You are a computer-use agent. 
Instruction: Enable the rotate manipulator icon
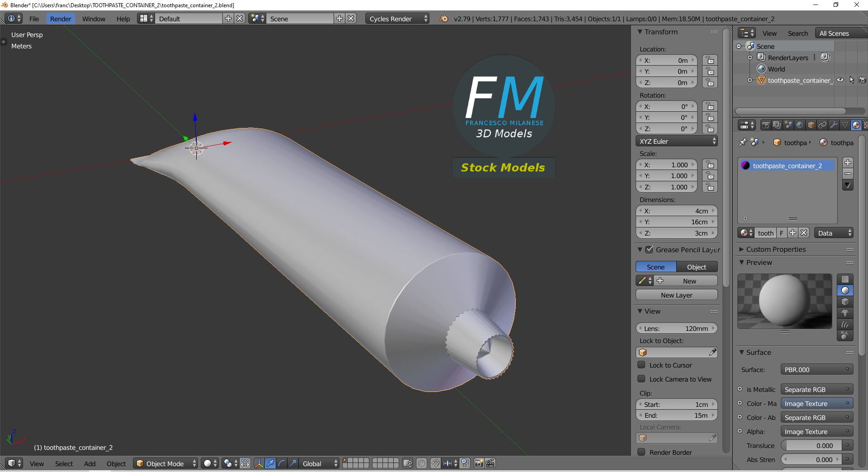pyautogui.click(x=282, y=463)
